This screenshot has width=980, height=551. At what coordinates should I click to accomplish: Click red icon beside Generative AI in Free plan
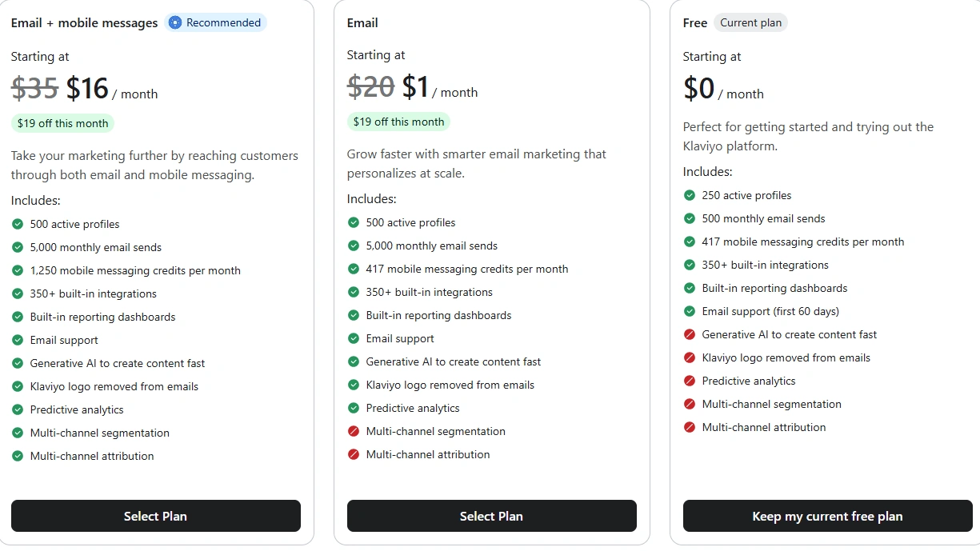(690, 334)
